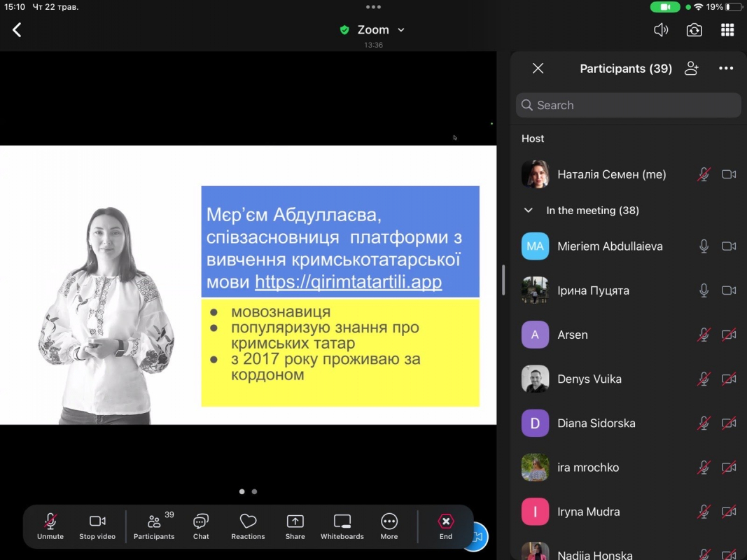Open the speaker audio output icon

tap(660, 30)
